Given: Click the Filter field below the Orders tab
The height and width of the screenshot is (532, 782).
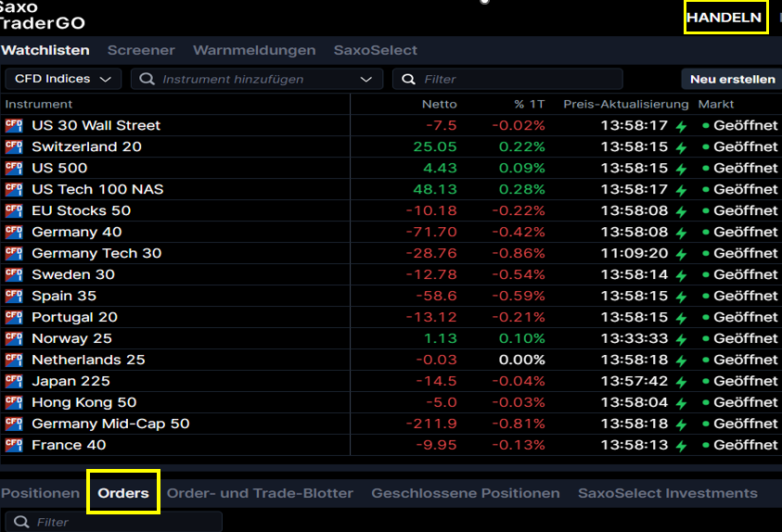Looking at the screenshot, I should point(114,522).
